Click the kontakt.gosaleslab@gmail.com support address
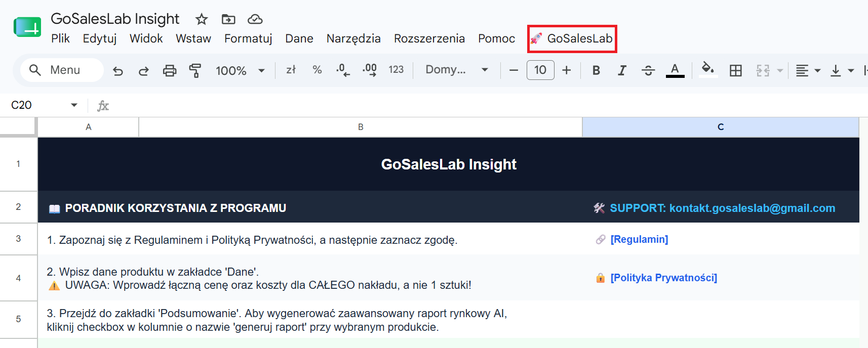 tap(752, 208)
